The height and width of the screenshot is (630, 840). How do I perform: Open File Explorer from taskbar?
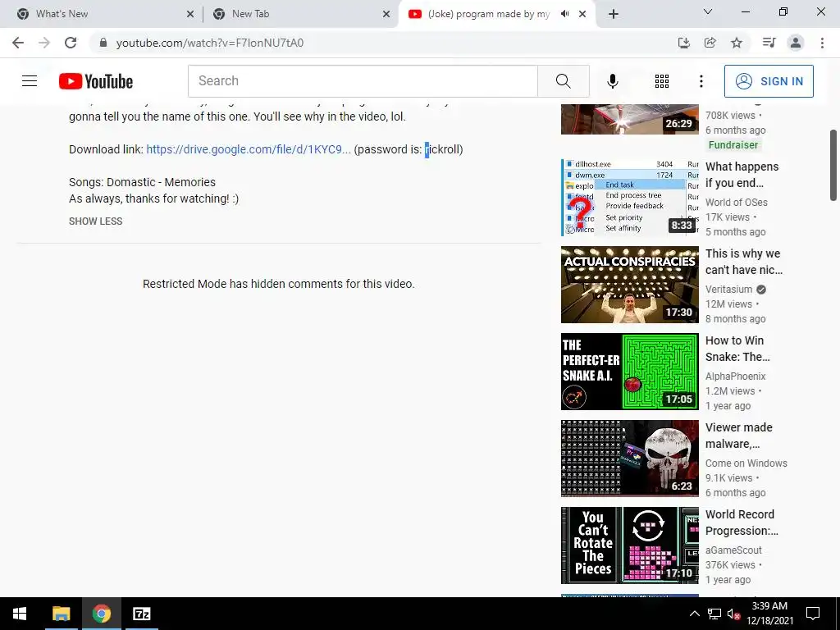61,614
